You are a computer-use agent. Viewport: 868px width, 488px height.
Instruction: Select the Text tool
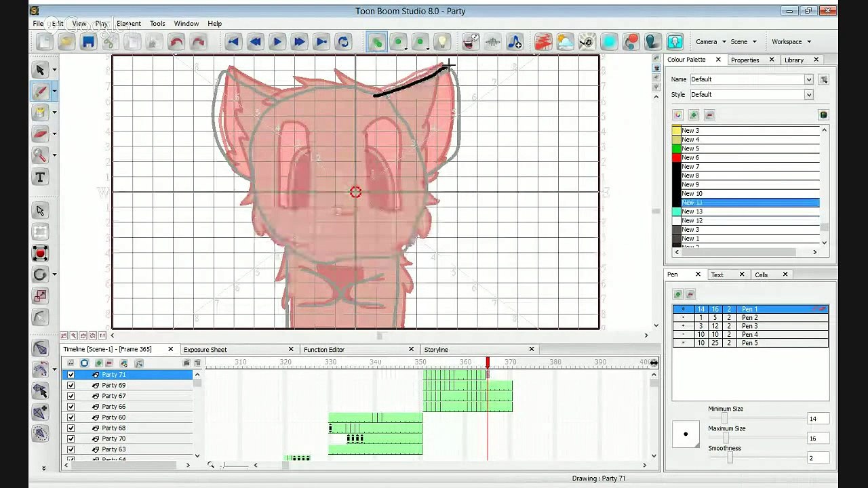(40, 178)
